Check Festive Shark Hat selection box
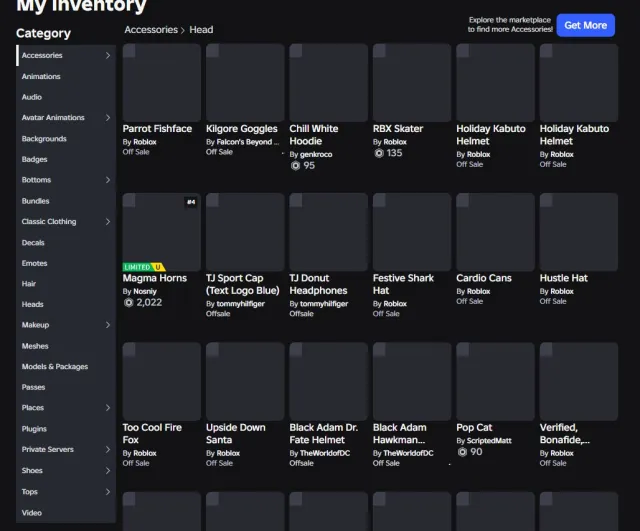640x531 pixels. [380, 200]
